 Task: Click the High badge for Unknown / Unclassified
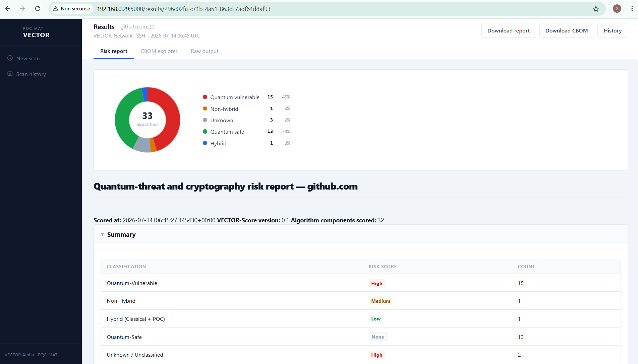tap(376, 355)
